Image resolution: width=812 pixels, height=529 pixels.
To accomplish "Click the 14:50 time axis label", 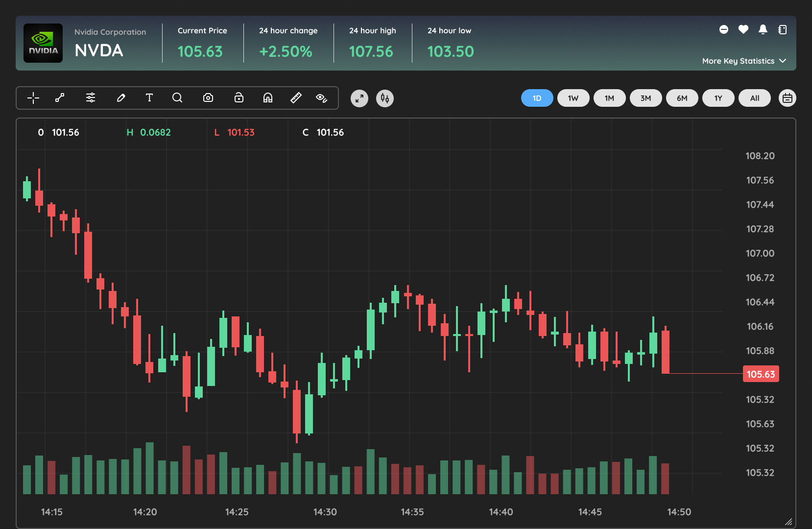I will [679, 512].
